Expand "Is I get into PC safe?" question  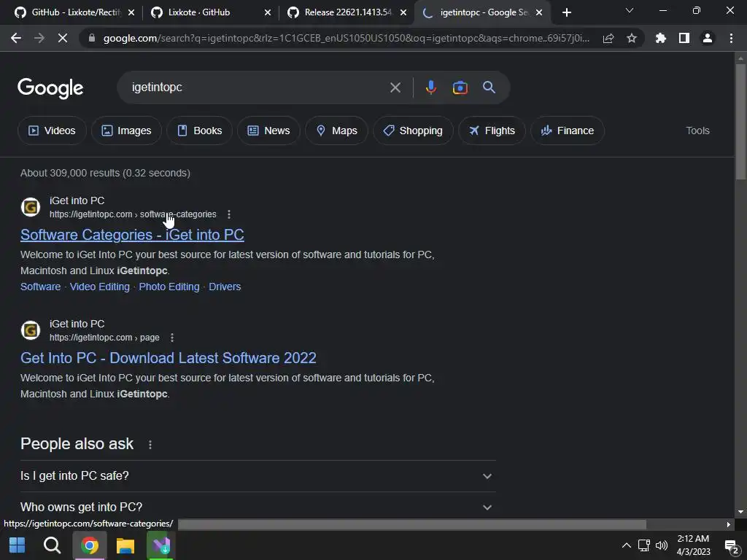(258, 476)
